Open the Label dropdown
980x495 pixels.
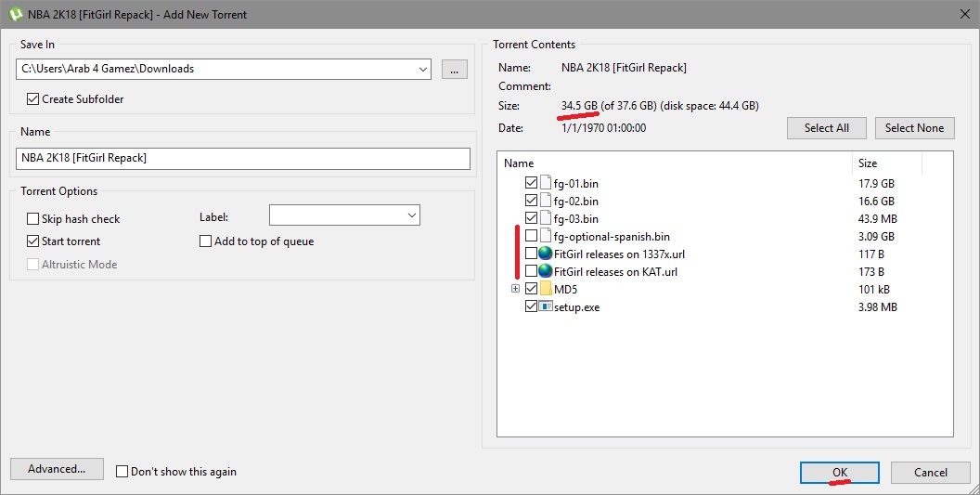[411, 215]
